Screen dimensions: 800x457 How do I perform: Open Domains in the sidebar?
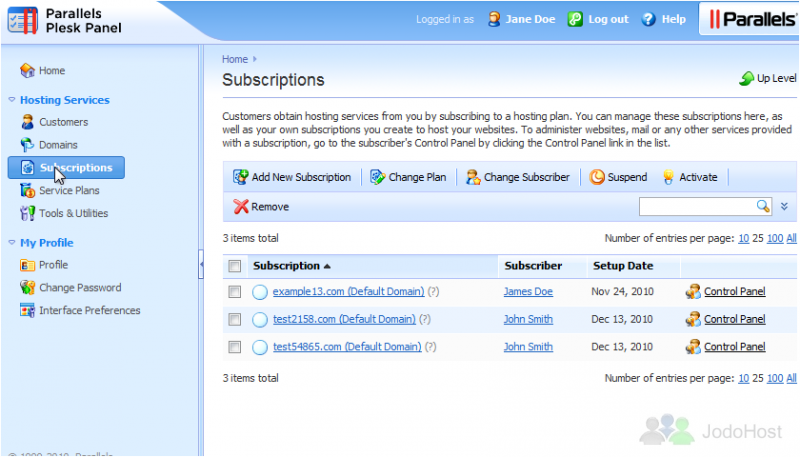(58, 145)
